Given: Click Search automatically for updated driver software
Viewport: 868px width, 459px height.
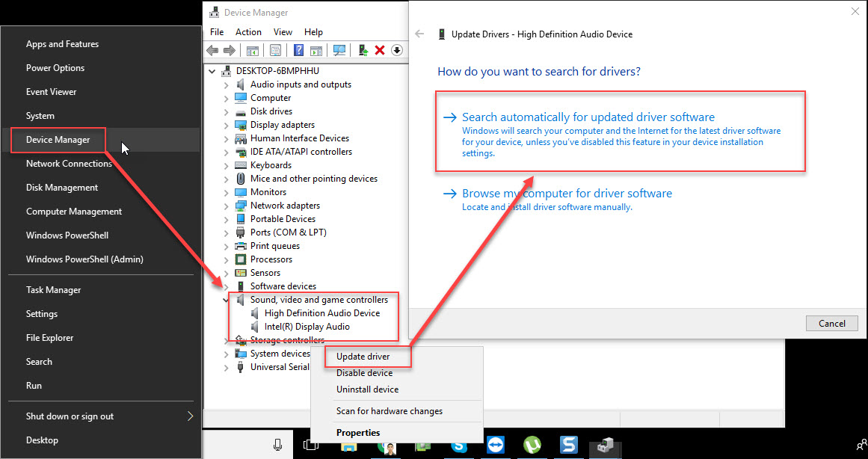Looking at the screenshot, I should 588,117.
